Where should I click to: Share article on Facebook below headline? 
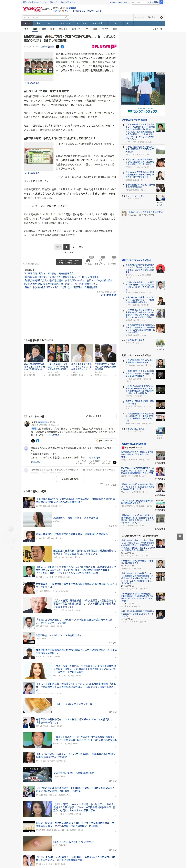tap(62, 47)
